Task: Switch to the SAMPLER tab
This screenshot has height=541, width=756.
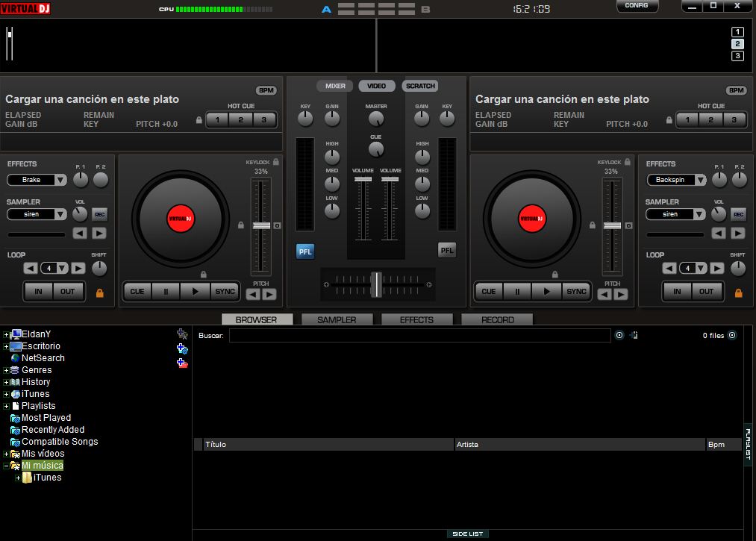Action: pyautogui.click(x=337, y=319)
